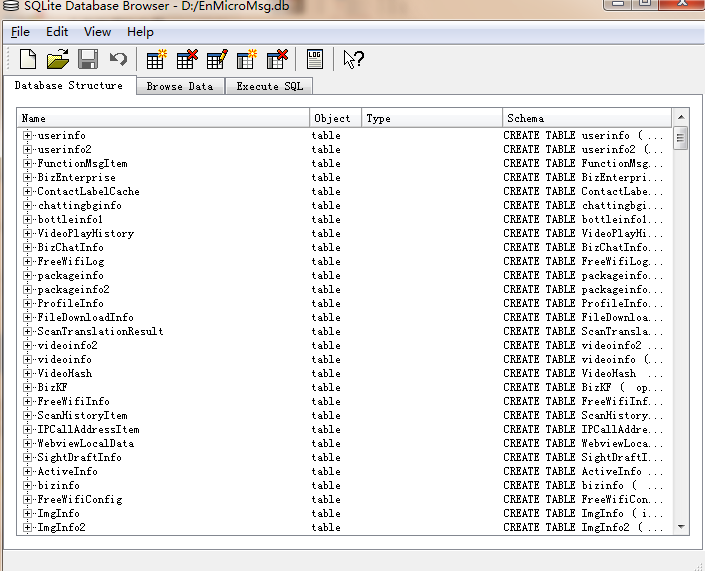Select the Database Structure tab

pyautogui.click(x=69, y=85)
